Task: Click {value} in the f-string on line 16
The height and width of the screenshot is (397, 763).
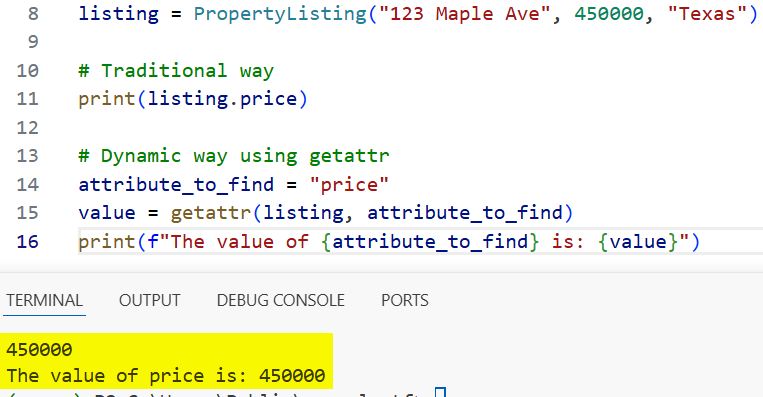Action: tap(638, 242)
